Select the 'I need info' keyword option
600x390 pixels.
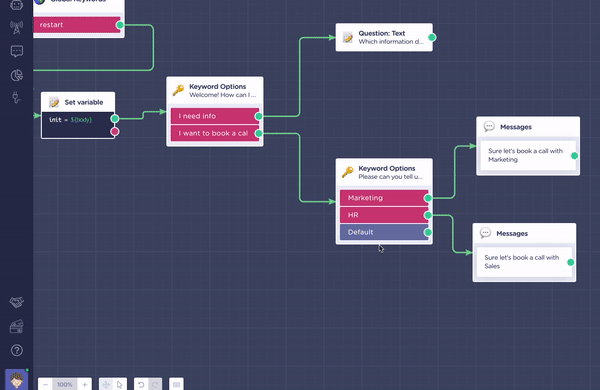[x=215, y=116]
